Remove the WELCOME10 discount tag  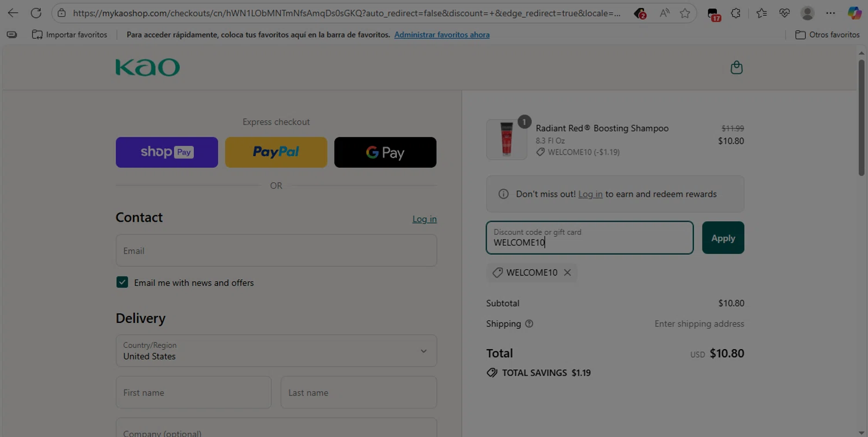coord(567,273)
